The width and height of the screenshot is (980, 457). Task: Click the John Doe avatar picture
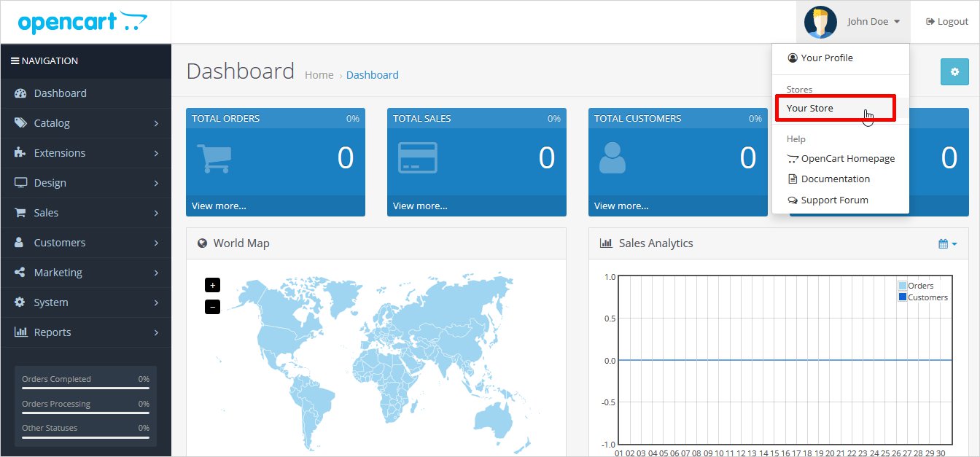click(820, 22)
